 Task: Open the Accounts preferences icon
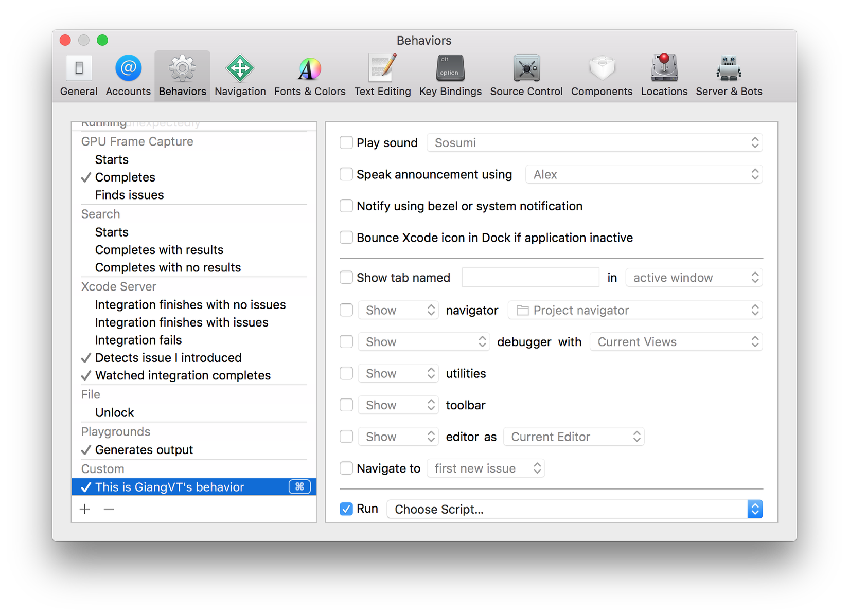(128, 76)
